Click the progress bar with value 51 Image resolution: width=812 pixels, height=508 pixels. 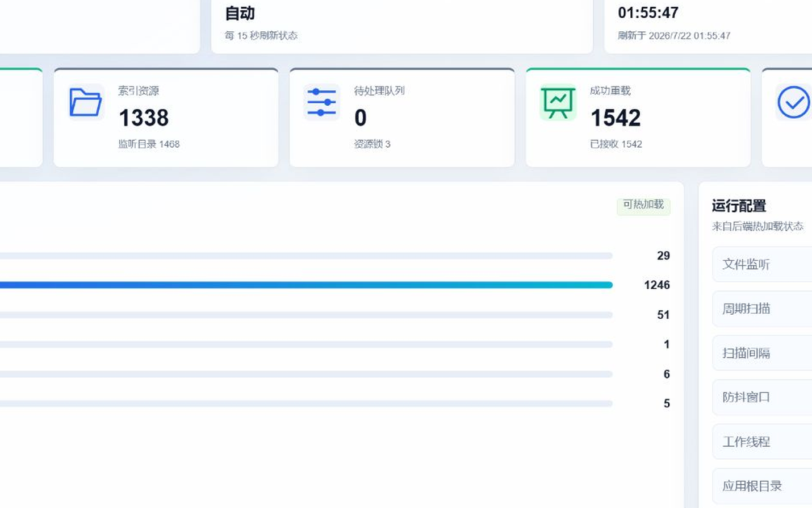pos(306,315)
